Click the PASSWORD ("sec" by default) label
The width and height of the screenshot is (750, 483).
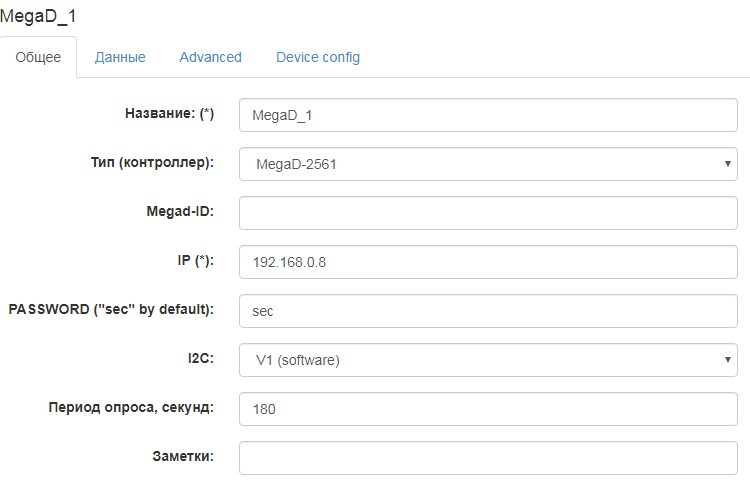click(111, 310)
